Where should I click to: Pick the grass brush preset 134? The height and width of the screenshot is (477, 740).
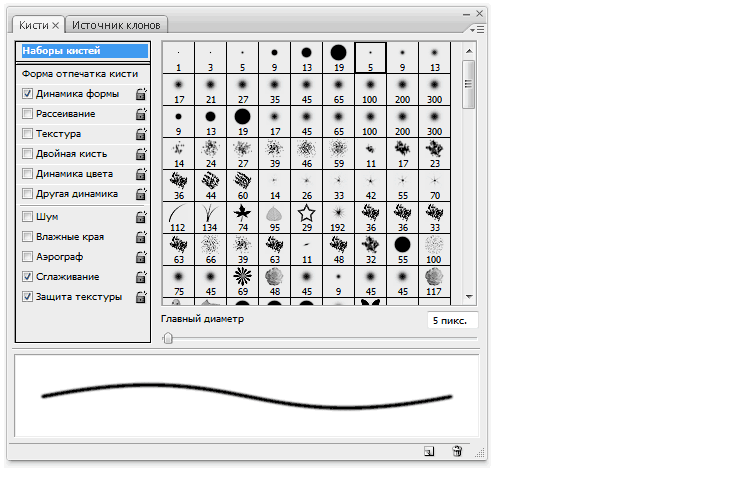(x=211, y=216)
